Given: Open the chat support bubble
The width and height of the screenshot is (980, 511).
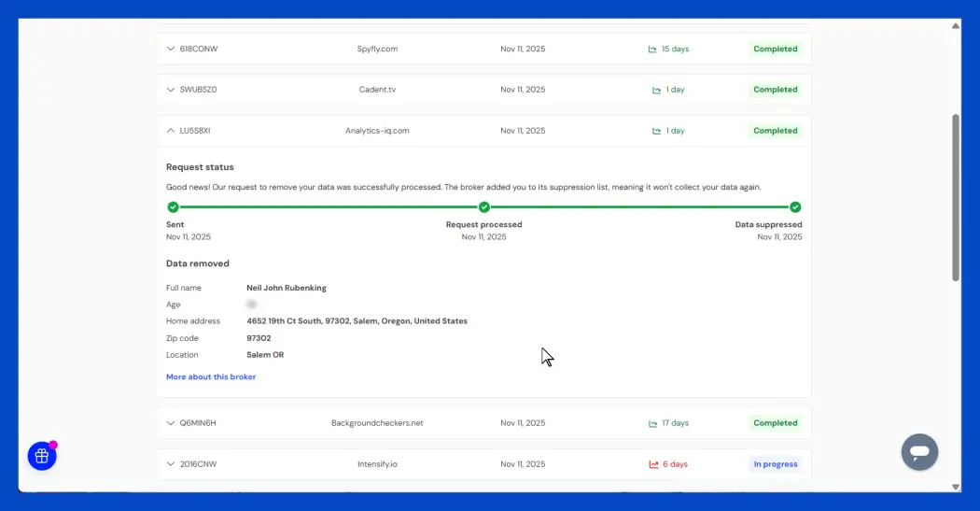Looking at the screenshot, I should click(919, 452).
